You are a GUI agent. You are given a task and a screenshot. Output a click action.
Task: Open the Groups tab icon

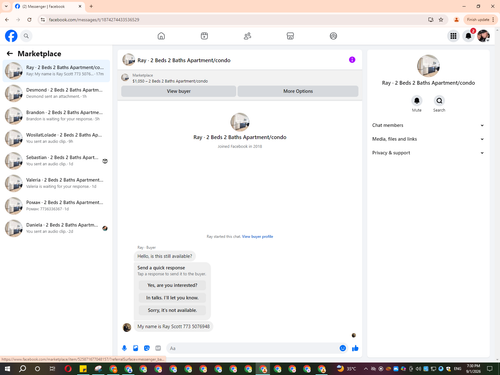tap(333, 36)
